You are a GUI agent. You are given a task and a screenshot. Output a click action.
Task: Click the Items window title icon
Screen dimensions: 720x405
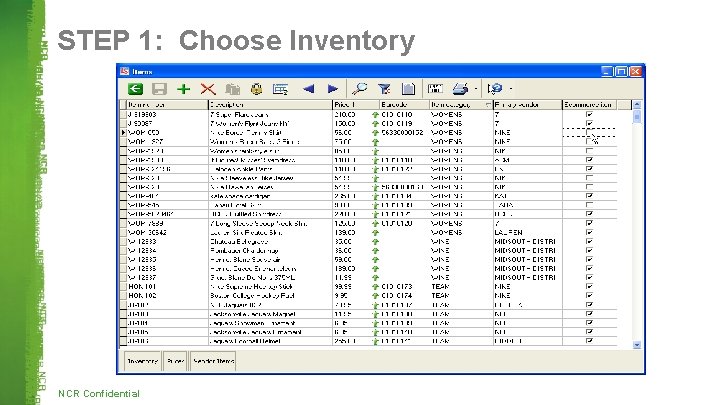tap(125, 71)
